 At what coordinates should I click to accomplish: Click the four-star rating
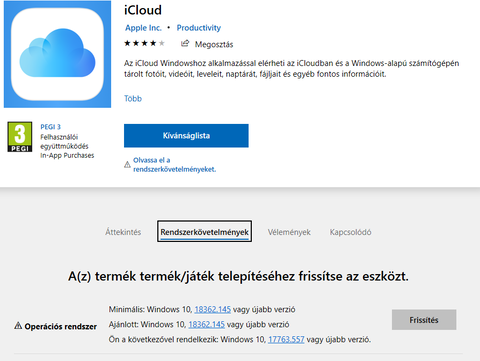tap(144, 43)
